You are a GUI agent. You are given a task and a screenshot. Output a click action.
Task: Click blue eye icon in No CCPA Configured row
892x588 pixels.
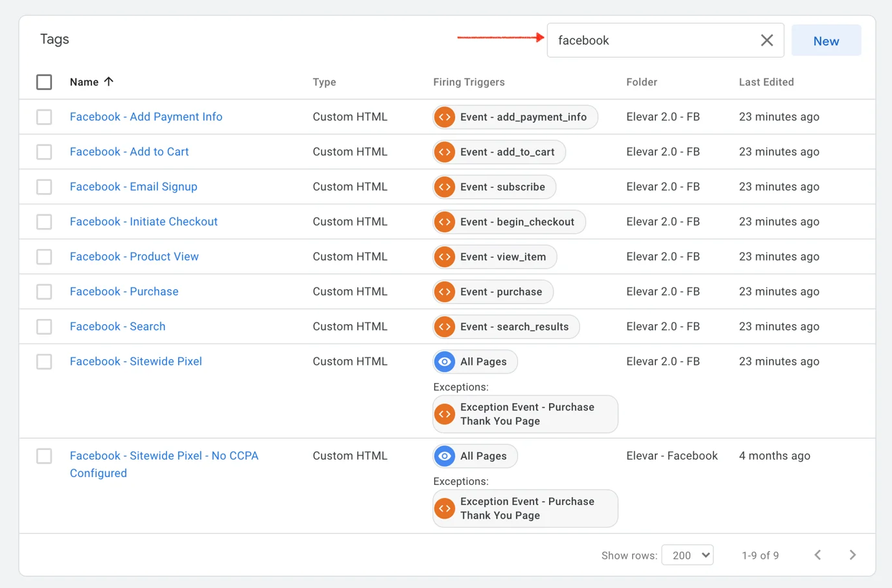(x=445, y=456)
